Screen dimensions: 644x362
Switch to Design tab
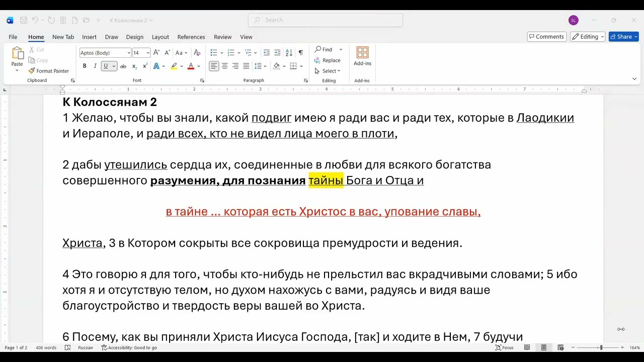134,37
